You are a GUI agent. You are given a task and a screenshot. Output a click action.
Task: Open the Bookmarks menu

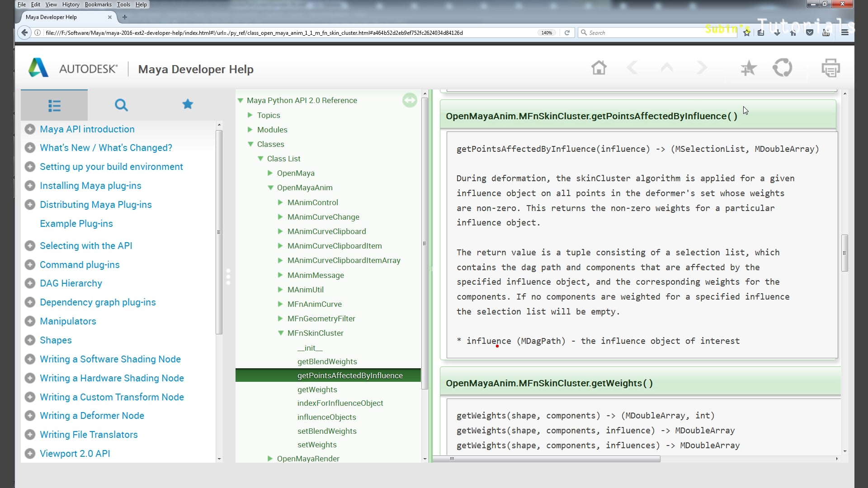click(98, 5)
